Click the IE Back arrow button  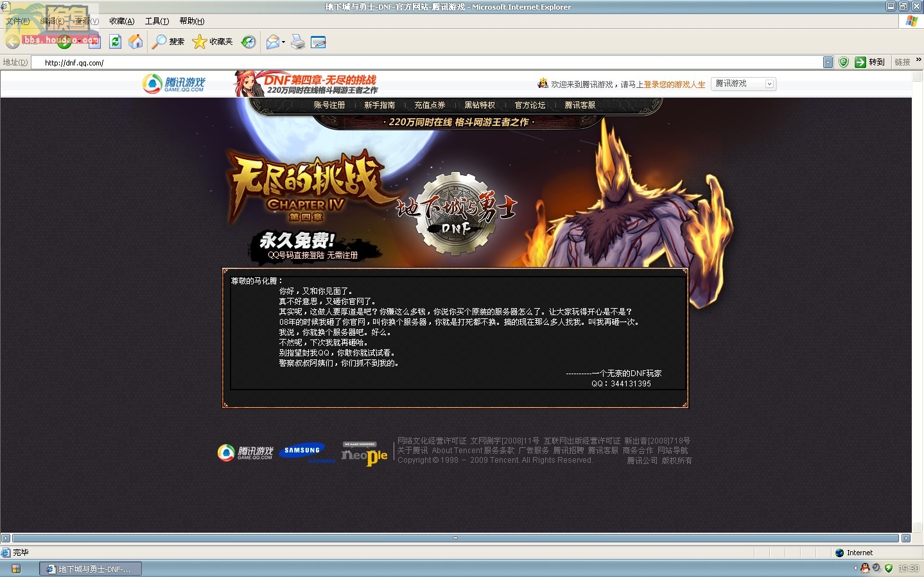13,42
